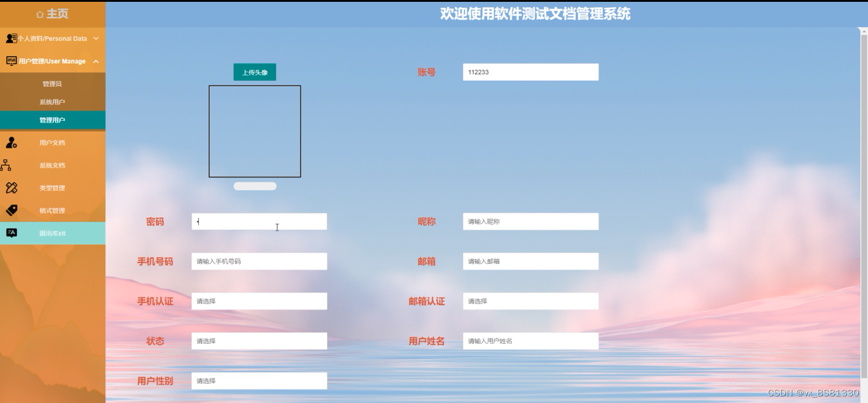Open the 状态 select box
This screenshot has height=403, width=868.
coord(259,341)
